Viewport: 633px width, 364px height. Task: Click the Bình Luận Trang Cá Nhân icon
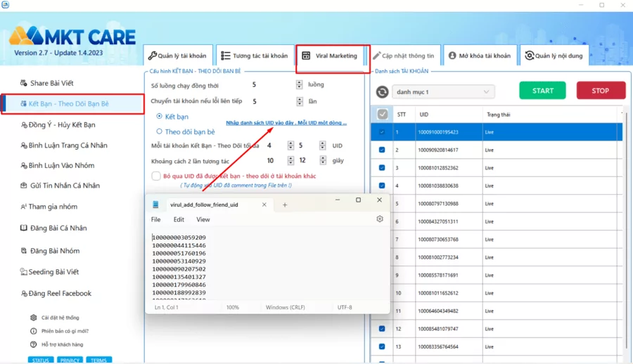coord(24,145)
